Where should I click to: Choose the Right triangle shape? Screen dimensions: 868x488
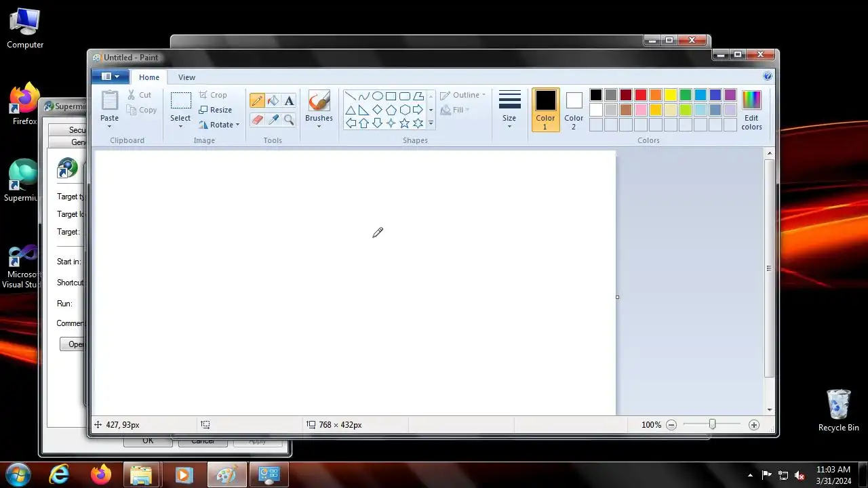point(364,110)
